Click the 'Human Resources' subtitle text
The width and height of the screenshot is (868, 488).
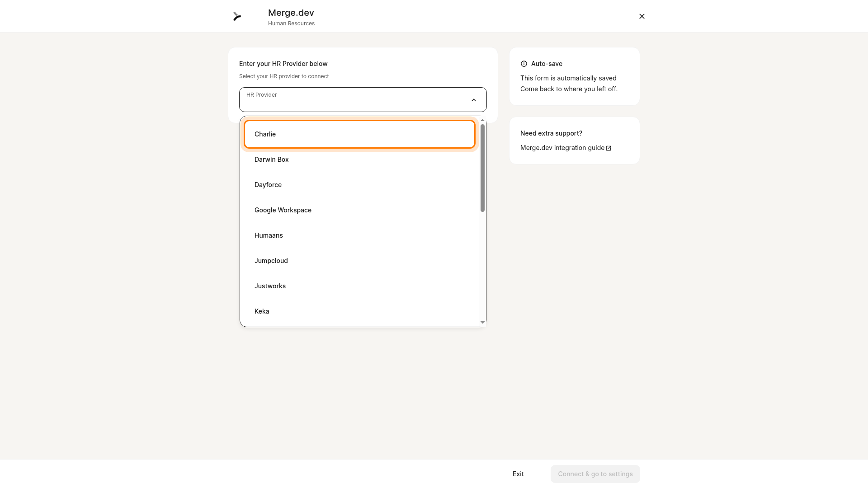(291, 23)
